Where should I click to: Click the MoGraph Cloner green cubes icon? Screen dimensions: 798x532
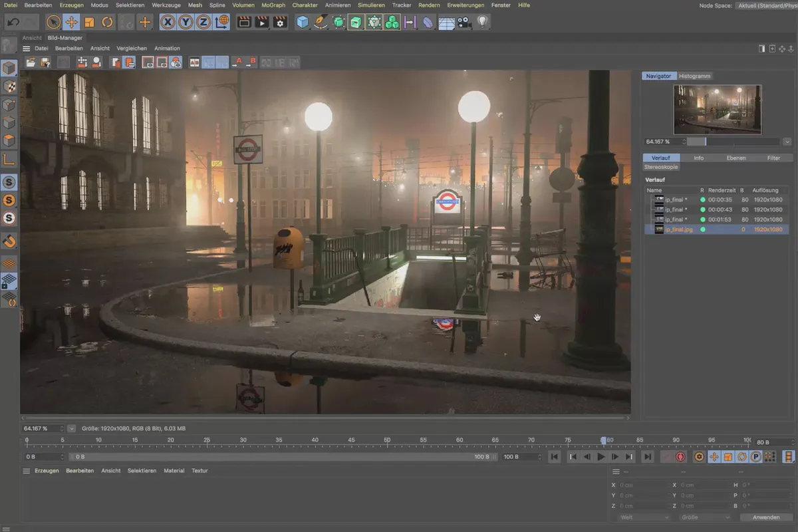(392, 22)
